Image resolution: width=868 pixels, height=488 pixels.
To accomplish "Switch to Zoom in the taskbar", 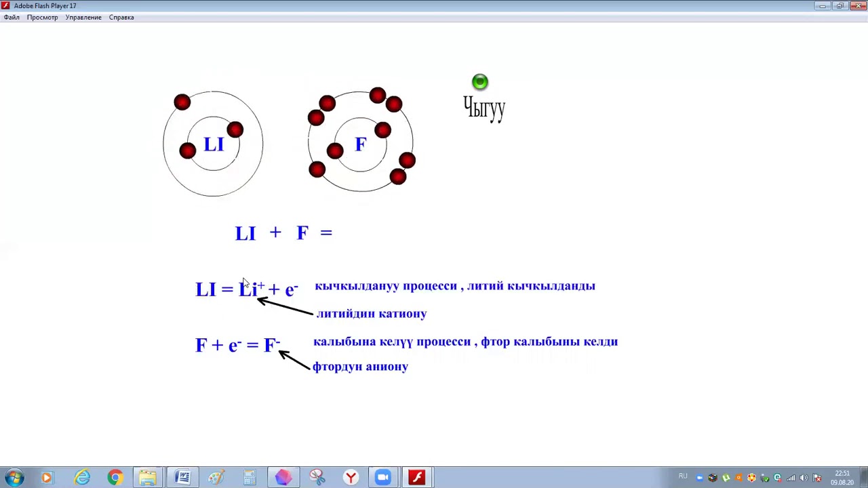I will (384, 477).
